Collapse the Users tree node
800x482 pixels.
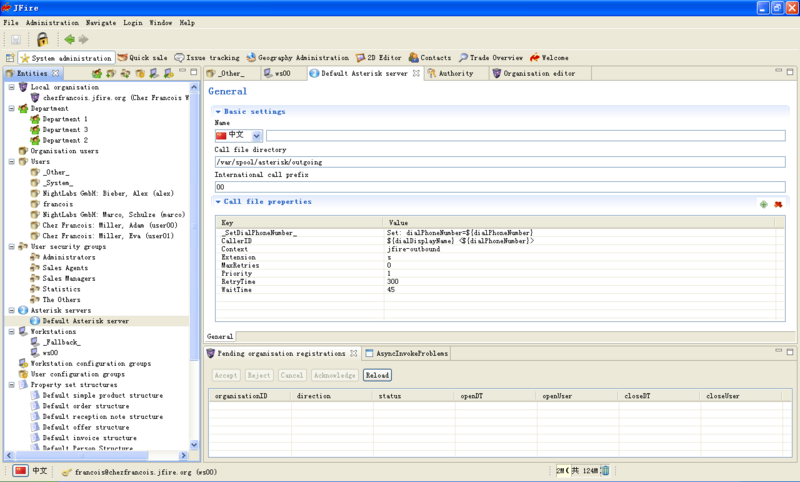coord(11,161)
